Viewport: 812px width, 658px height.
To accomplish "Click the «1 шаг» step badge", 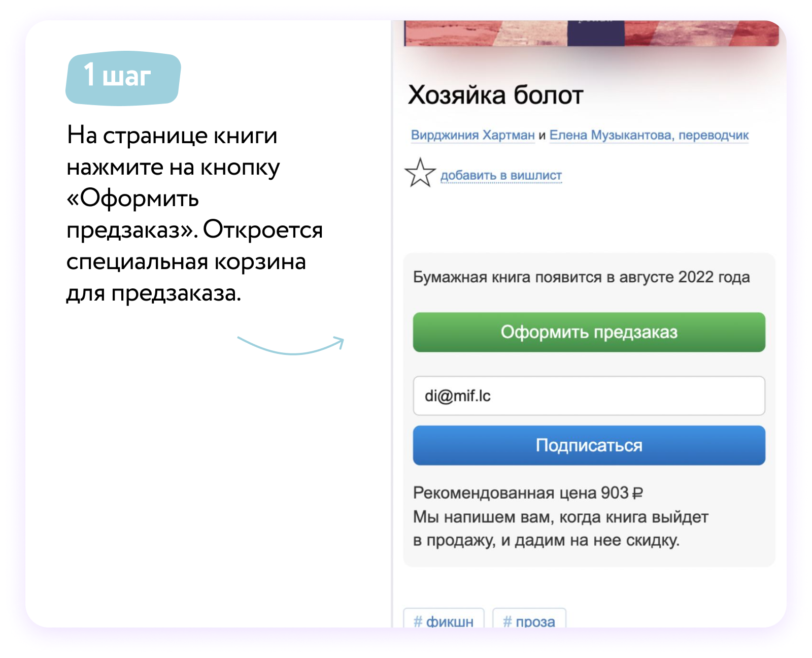I will coord(123,76).
